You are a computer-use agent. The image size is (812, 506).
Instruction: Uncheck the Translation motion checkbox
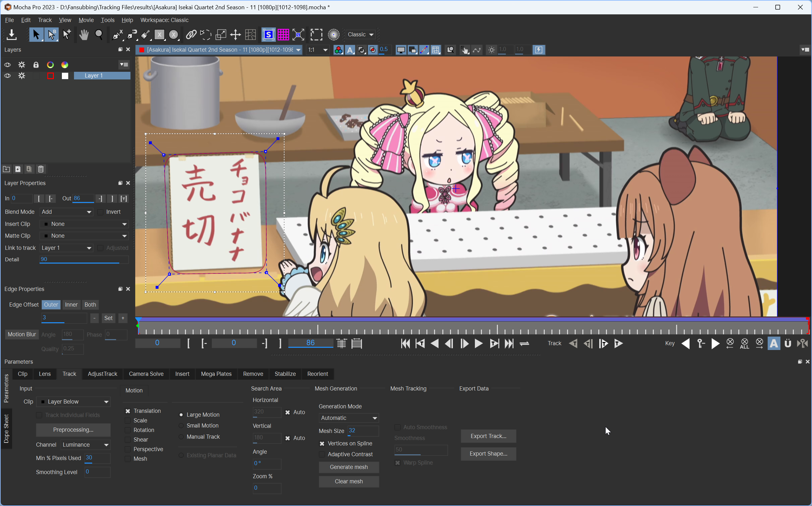128,411
